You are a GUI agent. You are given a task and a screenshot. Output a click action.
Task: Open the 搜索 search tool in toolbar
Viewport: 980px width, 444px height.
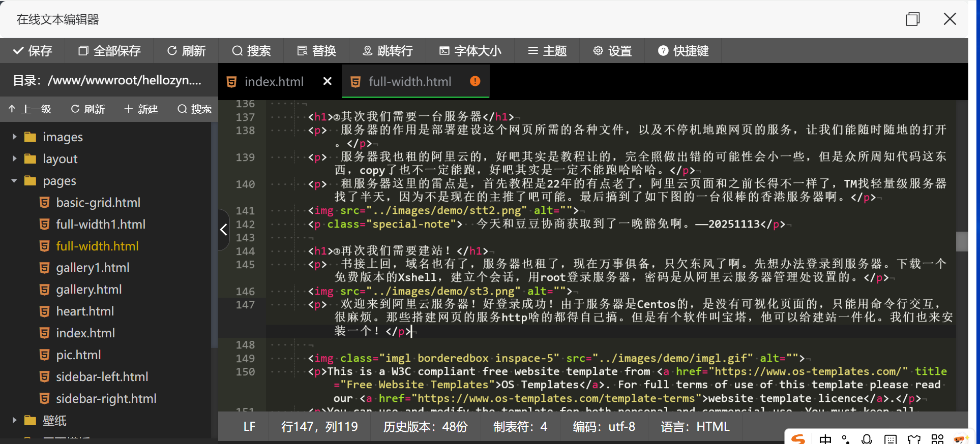[251, 51]
